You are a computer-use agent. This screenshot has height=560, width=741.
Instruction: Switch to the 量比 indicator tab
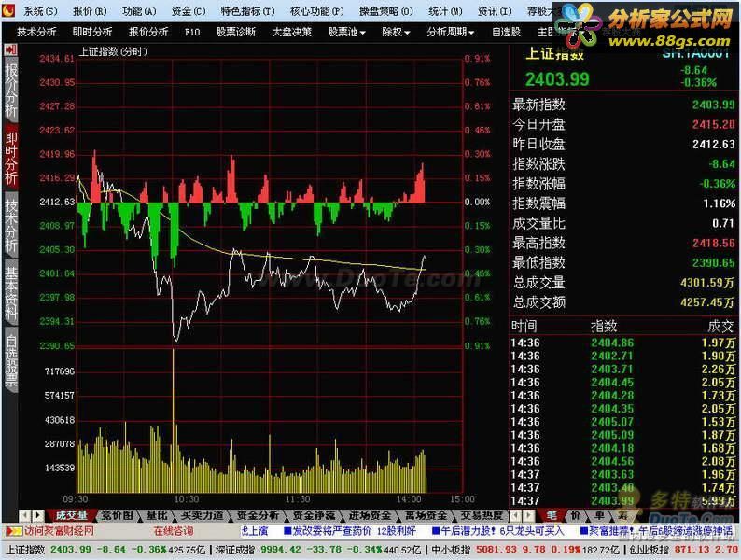point(158,515)
